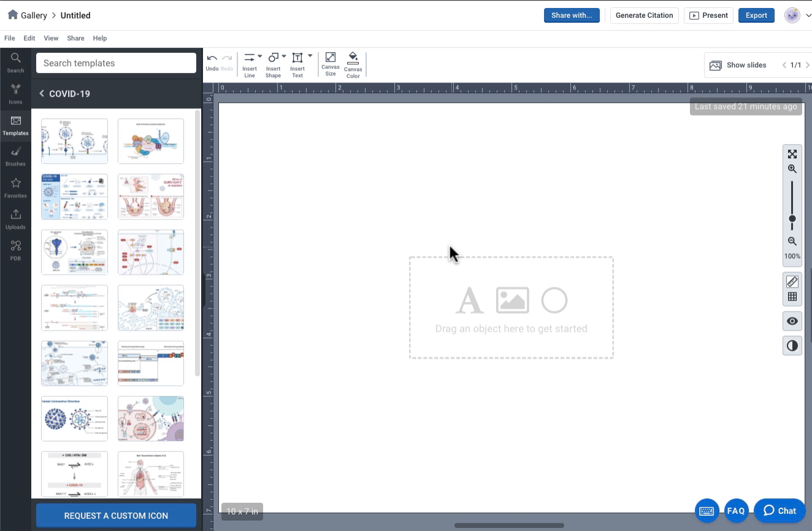The width and height of the screenshot is (812, 531).
Task: Toggle the ruler display on the canvas
Action: point(792,281)
